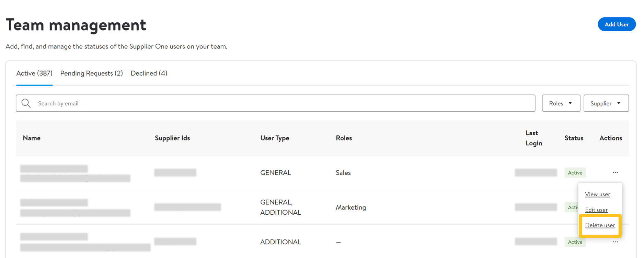Open actions menu for the ADDITIONAL-only user
The image size is (644, 258).
tap(615, 242)
